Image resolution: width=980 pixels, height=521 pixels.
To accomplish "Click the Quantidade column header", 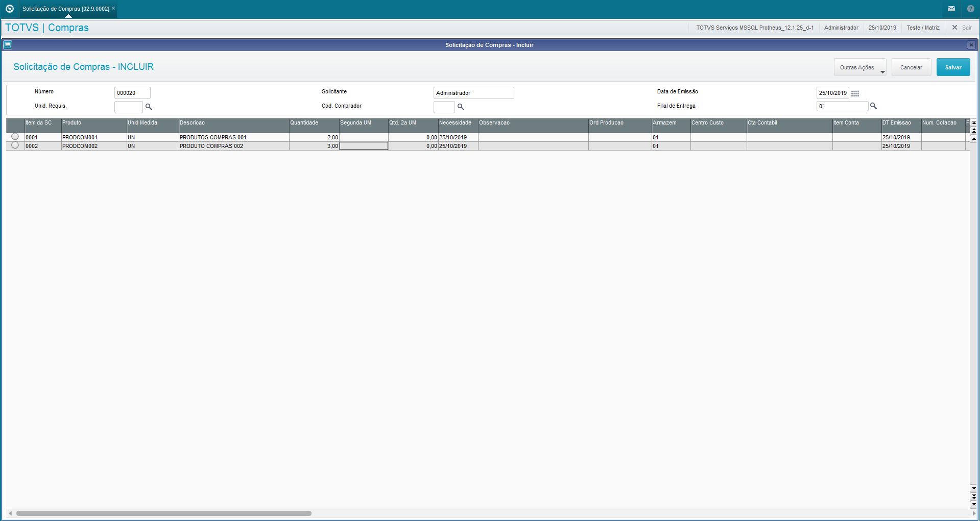I will click(x=314, y=126).
